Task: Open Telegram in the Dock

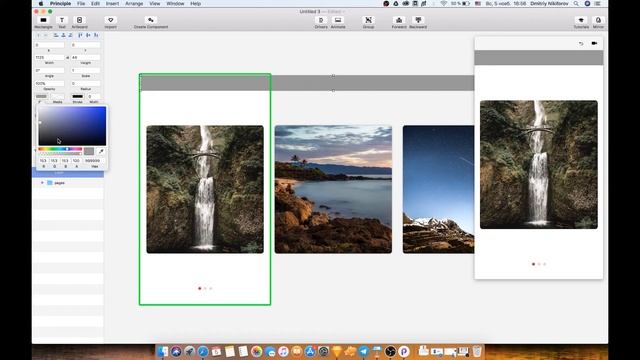Action: [x=363, y=351]
